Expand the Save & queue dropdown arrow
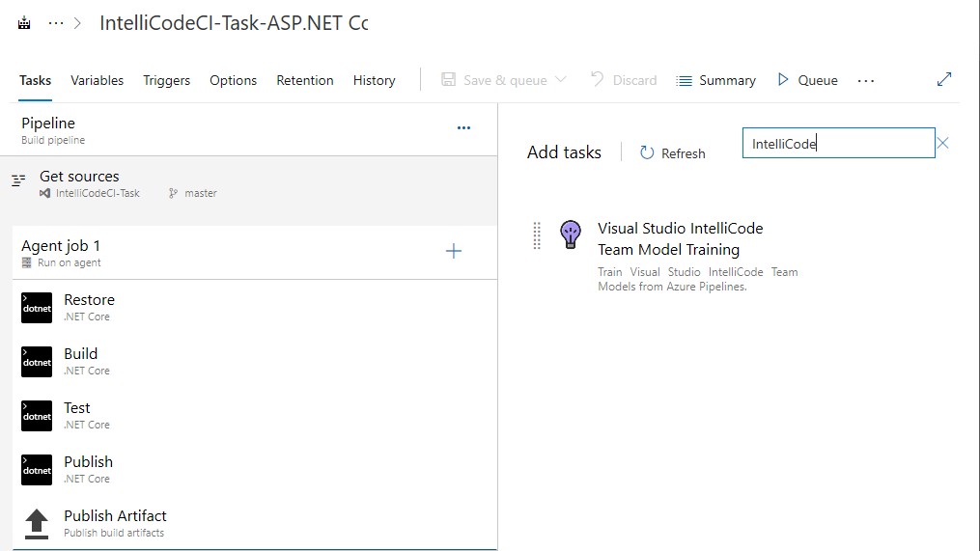 [x=561, y=79]
